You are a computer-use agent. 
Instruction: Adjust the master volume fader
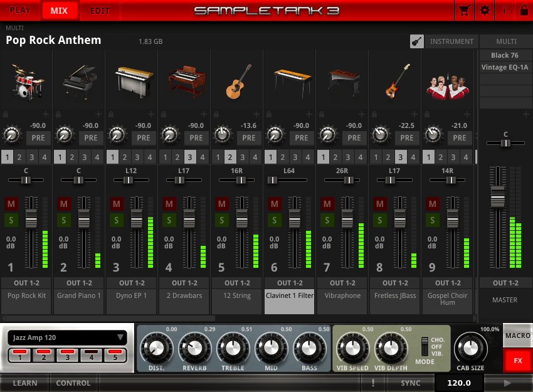click(498, 197)
